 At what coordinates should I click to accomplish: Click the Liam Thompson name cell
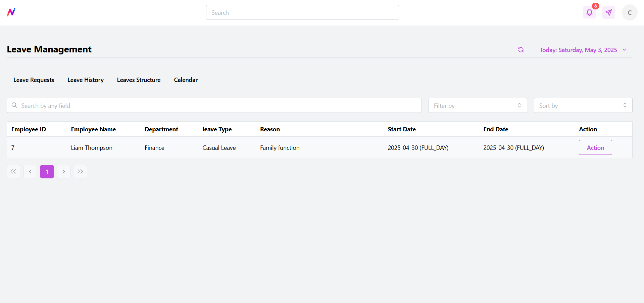pyautogui.click(x=92, y=148)
